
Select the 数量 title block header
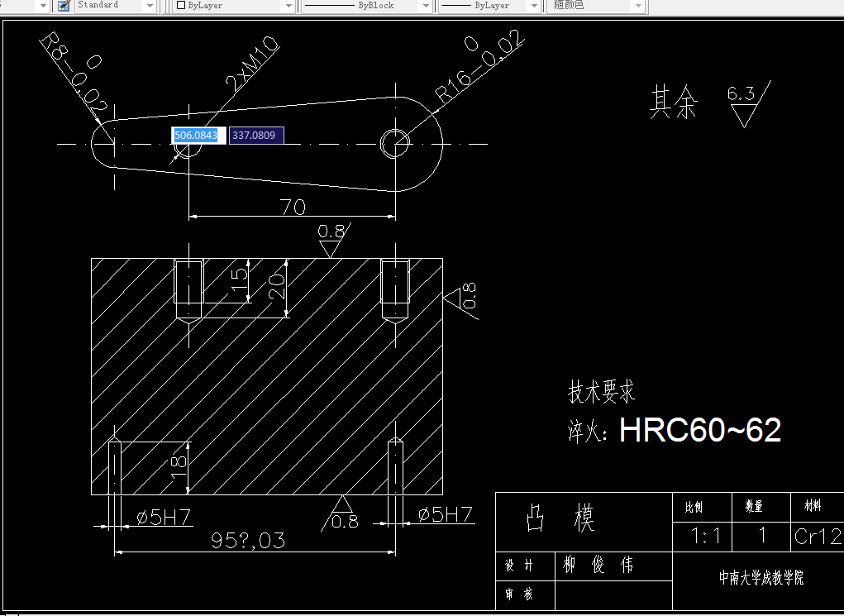(x=754, y=506)
